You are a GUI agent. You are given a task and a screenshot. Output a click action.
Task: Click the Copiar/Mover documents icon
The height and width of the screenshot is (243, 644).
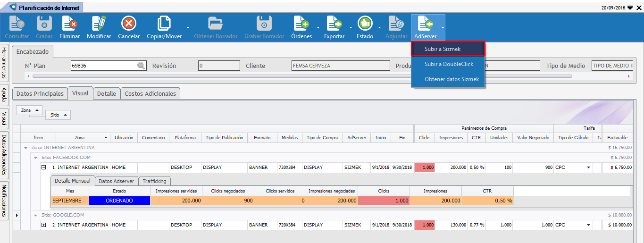pyautogui.click(x=164, y=24)
